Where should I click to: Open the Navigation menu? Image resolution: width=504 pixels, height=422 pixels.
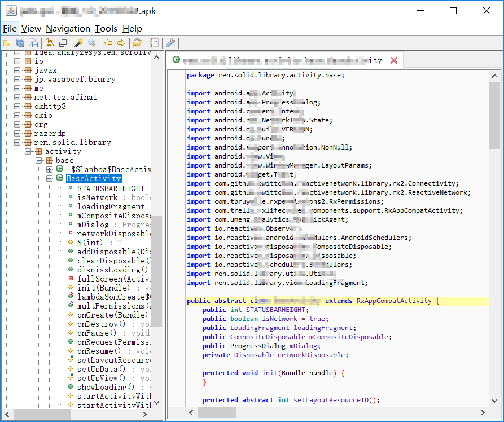(x=68, y=28)
